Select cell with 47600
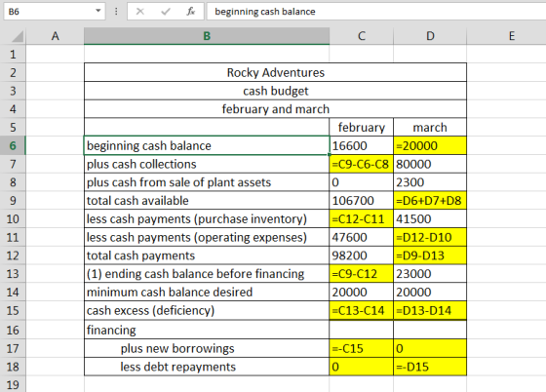The height and width of the screenshot is (392, 546). click(x=362, y=237)
